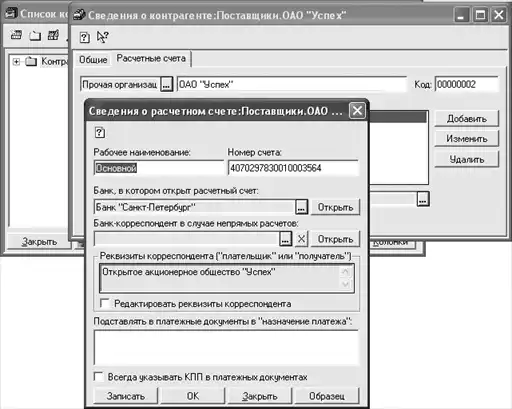Click the help icon in the counterparty window toolbar
The height and width of the screenshot is (409, 512).
[x=85, y=37]
